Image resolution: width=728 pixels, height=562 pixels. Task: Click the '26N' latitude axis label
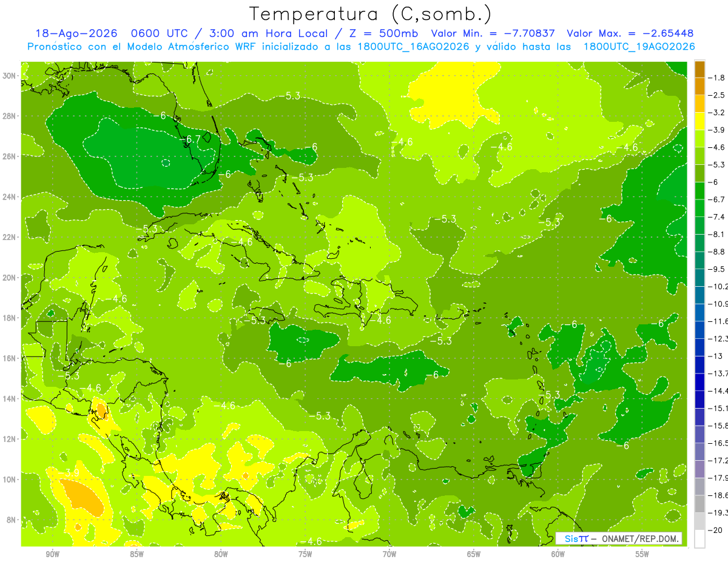[x=10, y=156]
